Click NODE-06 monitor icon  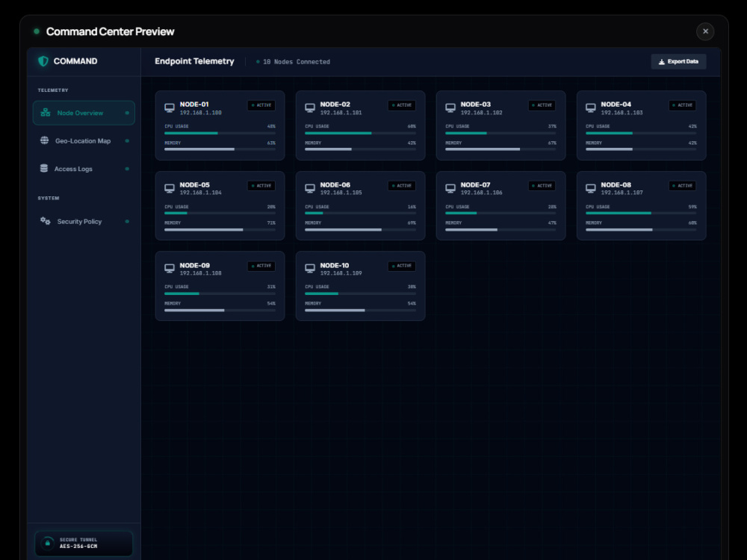click(310, 189)
